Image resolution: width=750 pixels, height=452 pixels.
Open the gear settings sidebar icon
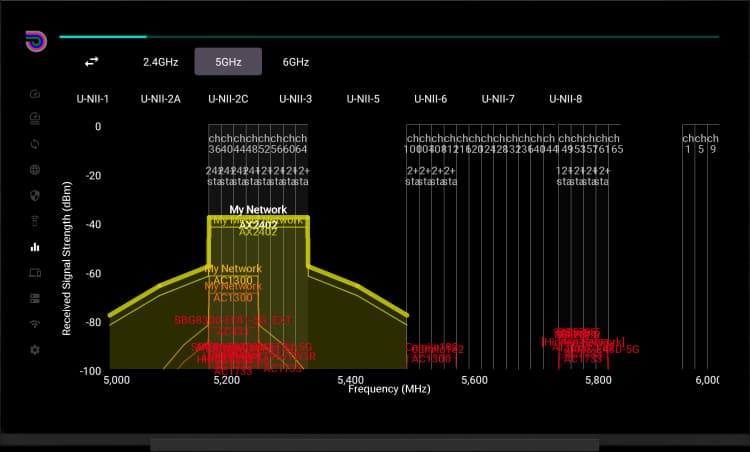pyautogui.click(x=35, y=350)
